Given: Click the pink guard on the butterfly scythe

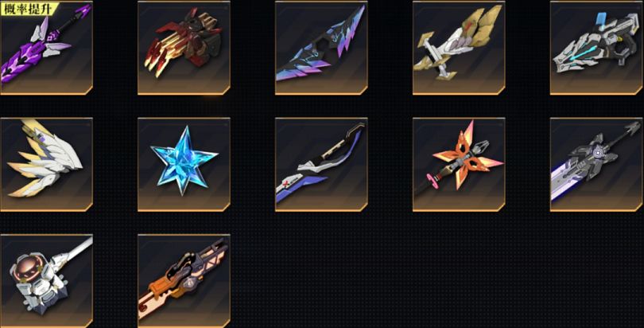Looking at the screenshot, I should [430, 179].
